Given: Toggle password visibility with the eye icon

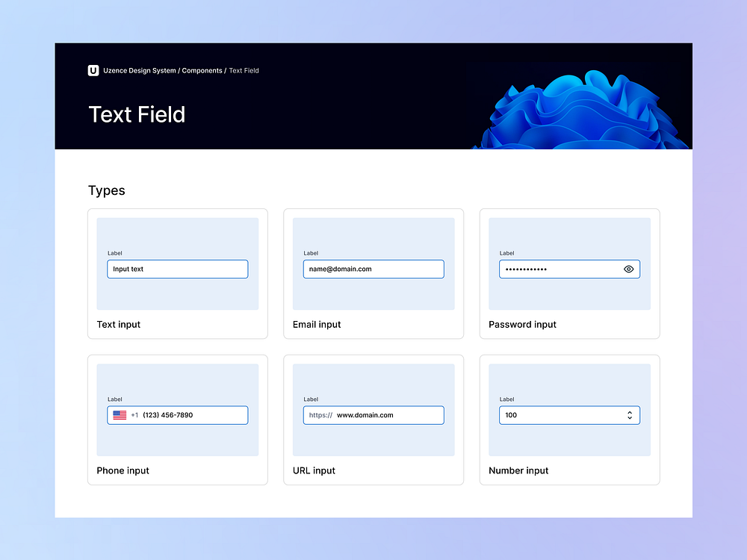Looking at the screenshot, I should pyautogui.click(x=628, y=269).
